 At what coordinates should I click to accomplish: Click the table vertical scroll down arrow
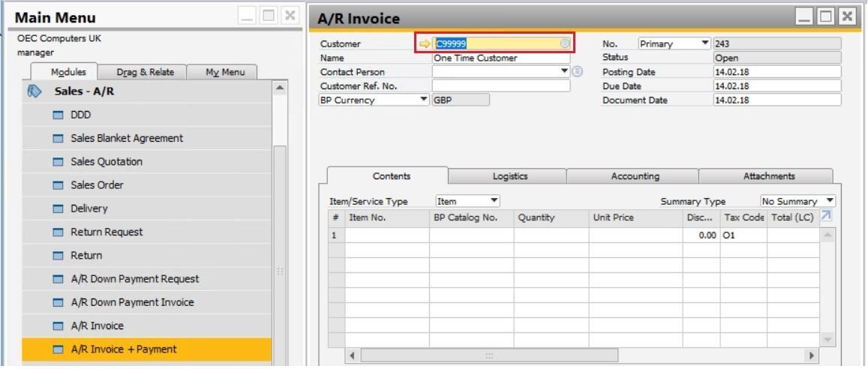pyautogui.click(x=827, y=338)
